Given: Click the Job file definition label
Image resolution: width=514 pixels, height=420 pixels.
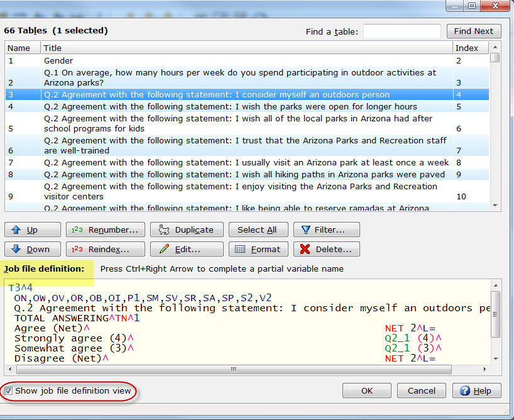Looking at the screenshot, I should (x=44, y=268).
